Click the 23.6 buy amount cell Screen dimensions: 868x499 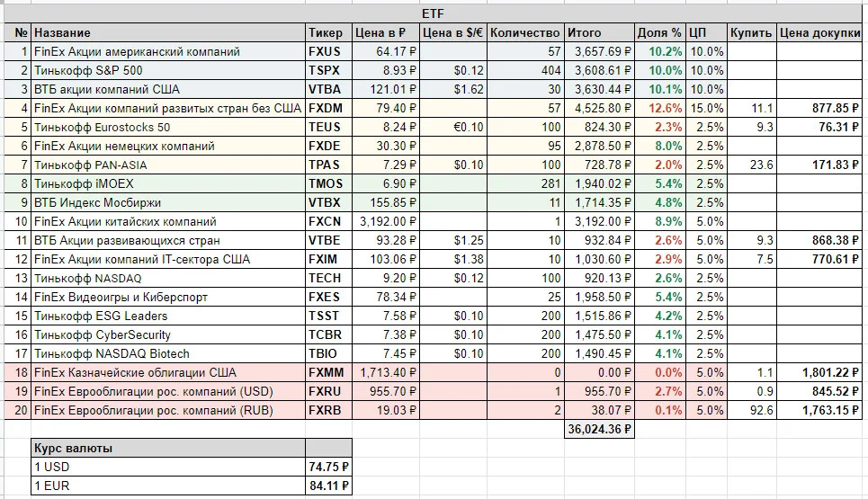click(751, 165)
